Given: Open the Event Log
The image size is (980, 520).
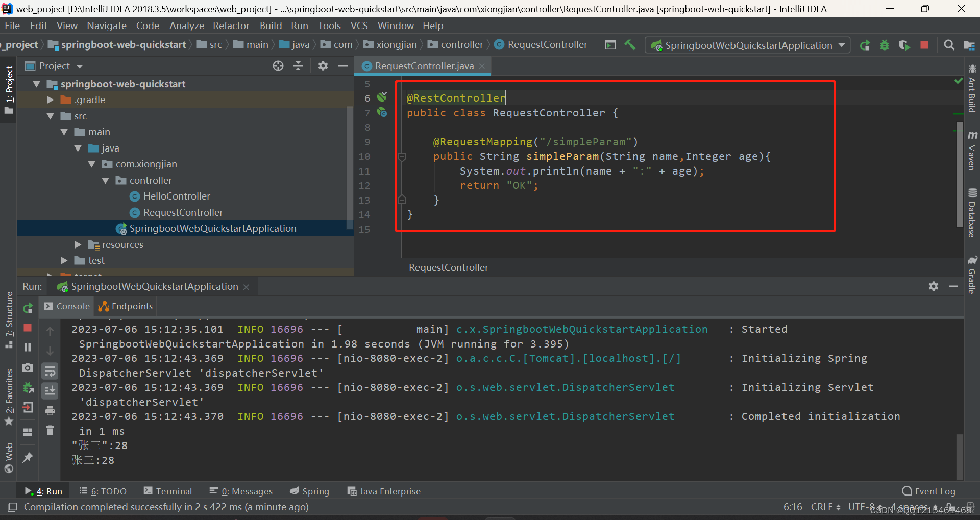Looking at the screenshot, I should [929, 491].
